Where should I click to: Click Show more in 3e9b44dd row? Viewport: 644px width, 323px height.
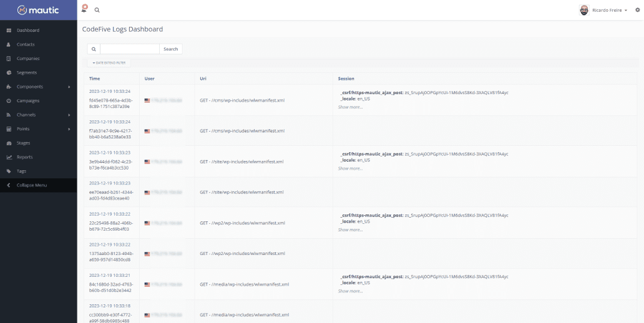coord(350,168)
